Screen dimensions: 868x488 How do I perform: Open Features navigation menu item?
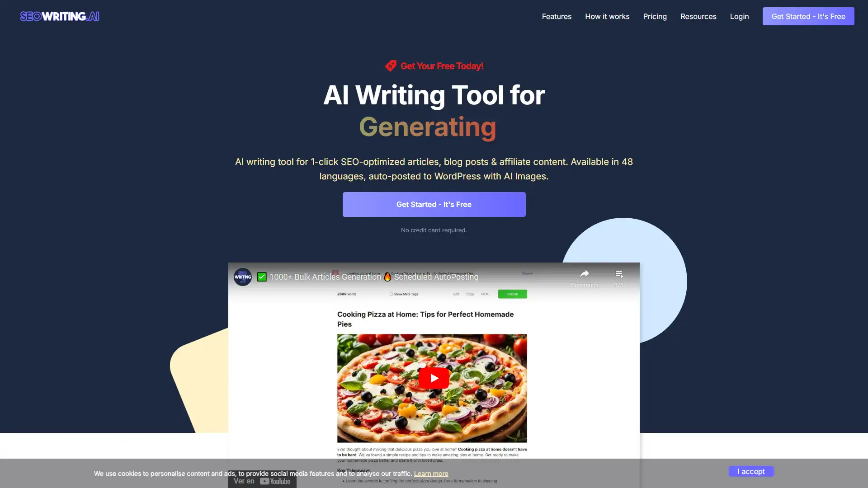[556, 16]
